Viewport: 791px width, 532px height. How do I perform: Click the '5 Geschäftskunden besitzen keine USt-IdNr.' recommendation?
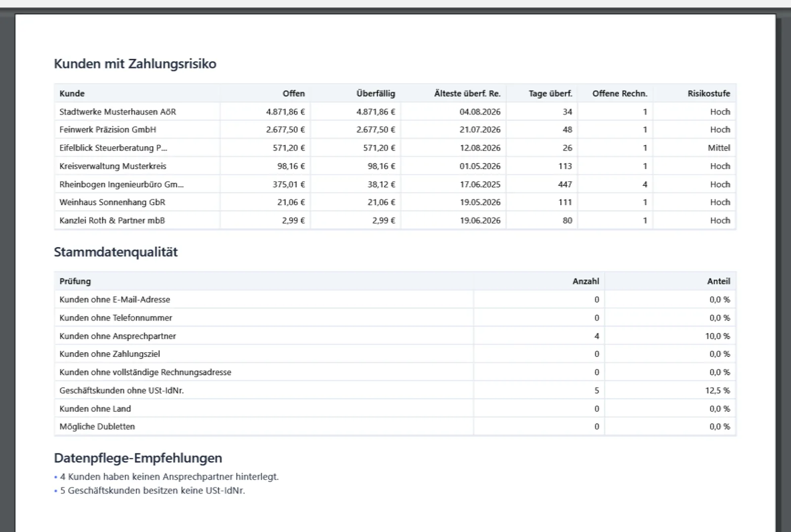click(152, 491)
